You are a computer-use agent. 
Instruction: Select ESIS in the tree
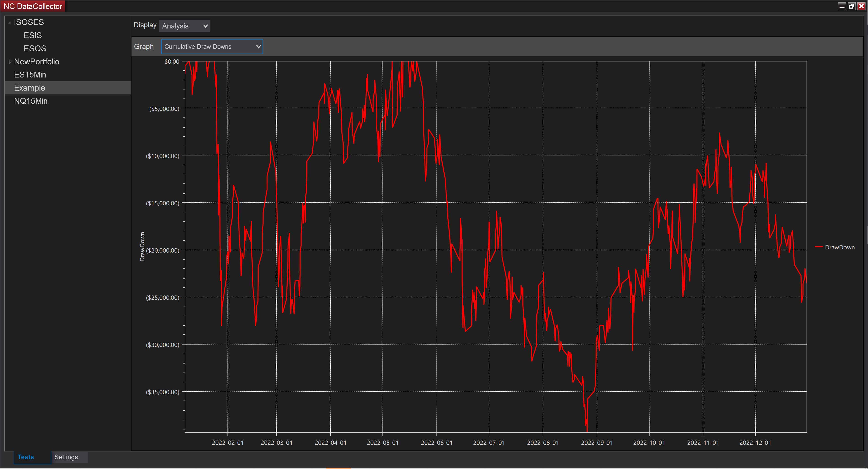(33, 35)
